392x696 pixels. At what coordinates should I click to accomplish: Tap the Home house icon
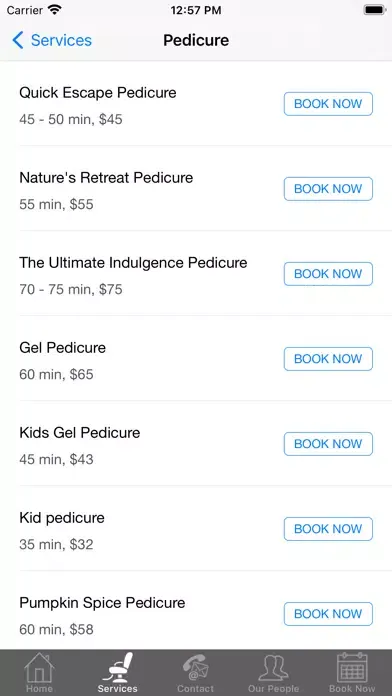pos(39,667)
